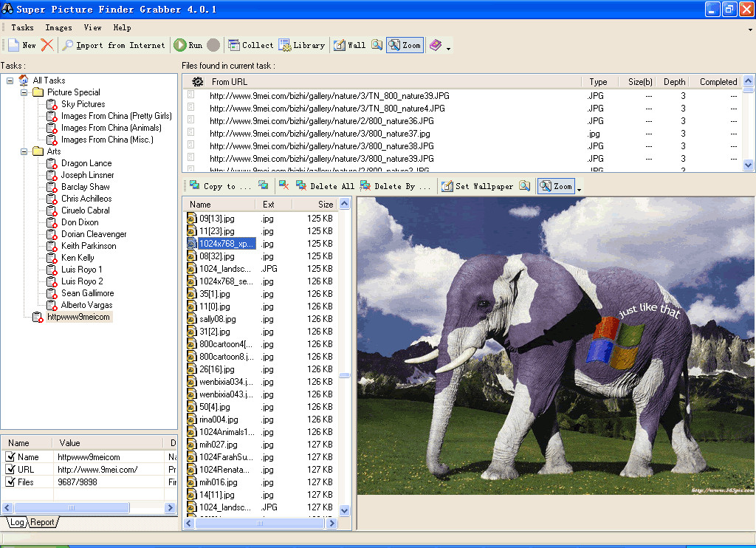Open Import from Internet

[x=114, y=45]
